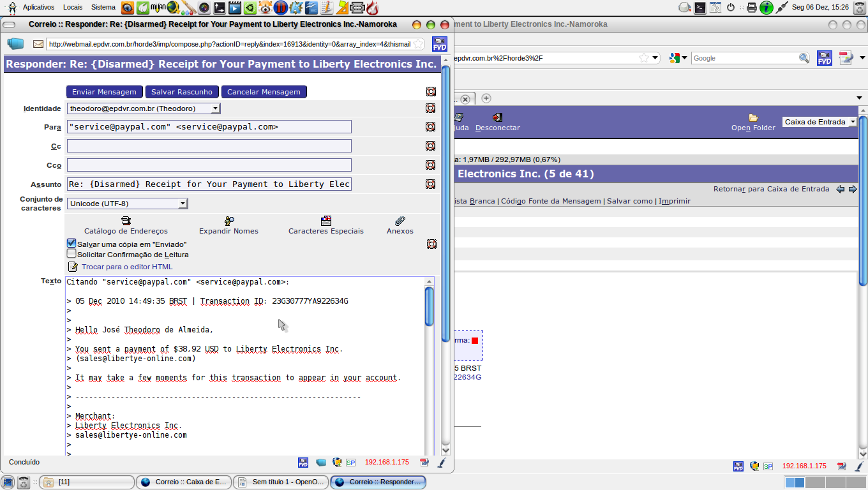The image size is (868, 490).
Task: Open a new browser tab with plus button
Action: (x=486, y=98)
